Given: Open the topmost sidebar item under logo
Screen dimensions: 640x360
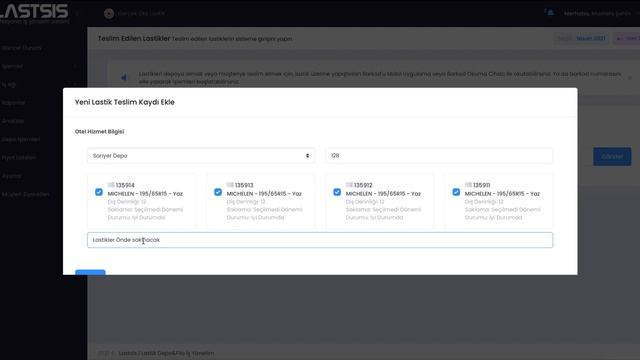Looking at the screenshot, I should tap(22, 48).
